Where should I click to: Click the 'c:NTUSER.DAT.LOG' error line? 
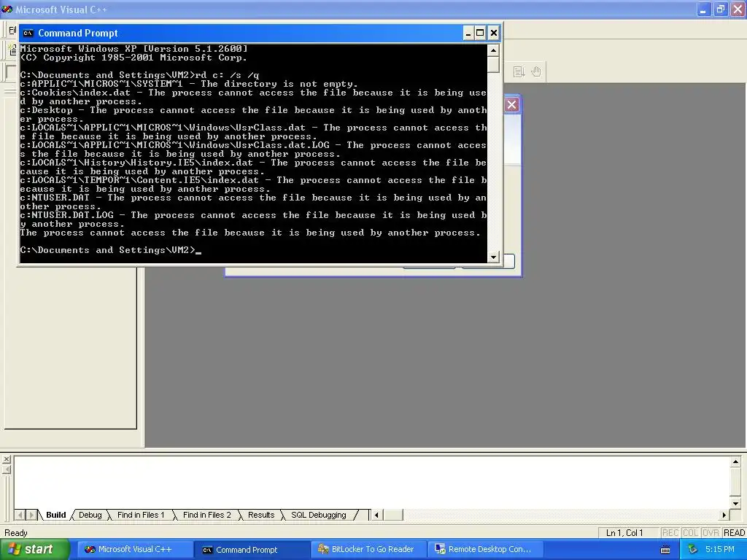pyautogui.click(x=253, y=219)
